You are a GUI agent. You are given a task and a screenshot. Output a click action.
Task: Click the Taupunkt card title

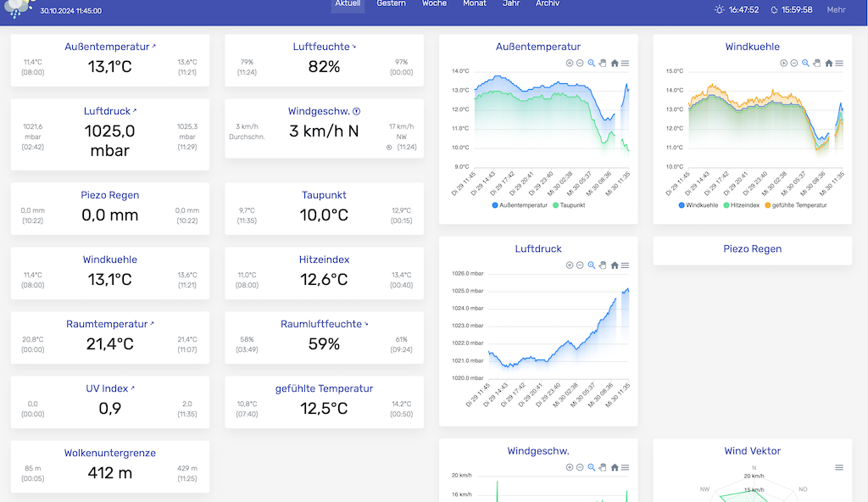tap(324, 195)
